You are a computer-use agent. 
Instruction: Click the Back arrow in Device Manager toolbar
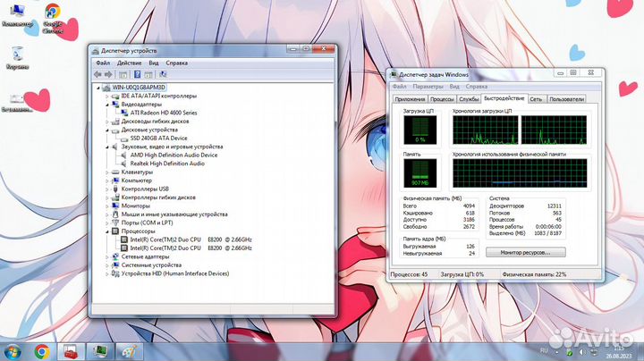97,74
